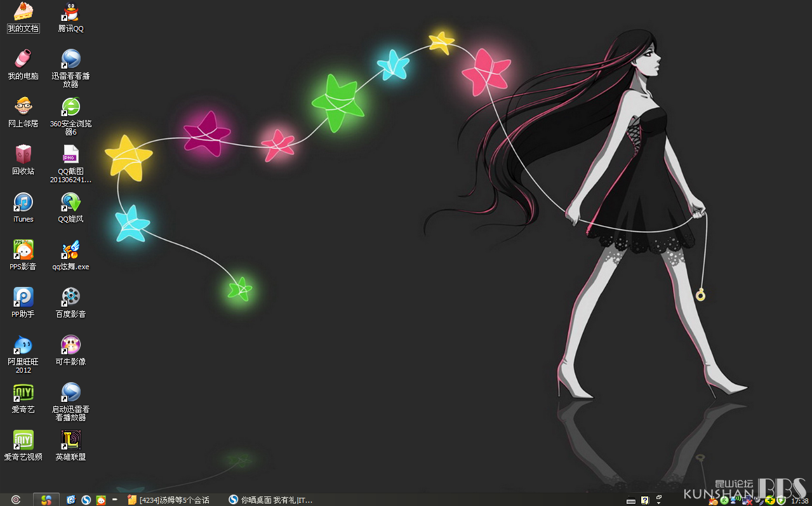This screenshot has height=506, width=812.
Task: Open the Start menu swirl button
Action: 16,500
